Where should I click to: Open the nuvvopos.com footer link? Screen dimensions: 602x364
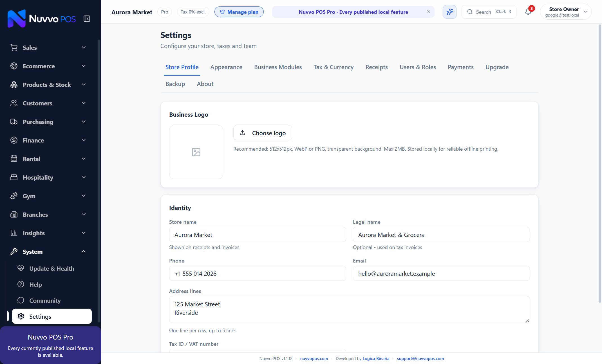(x=314, y=358)
